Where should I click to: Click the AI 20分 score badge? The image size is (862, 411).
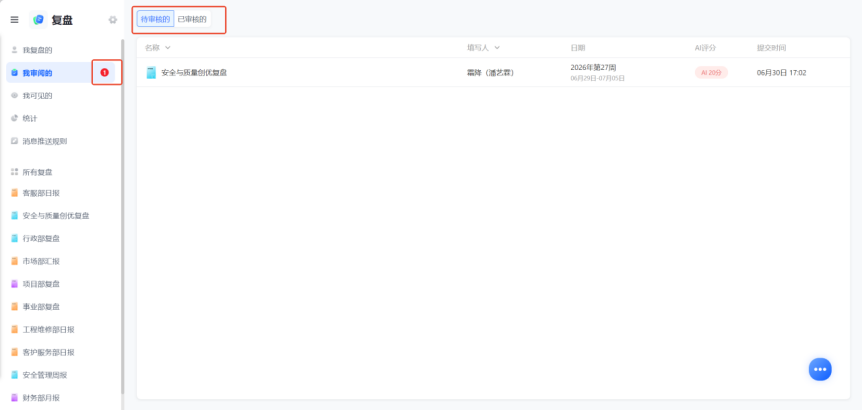tap(711, 73)
